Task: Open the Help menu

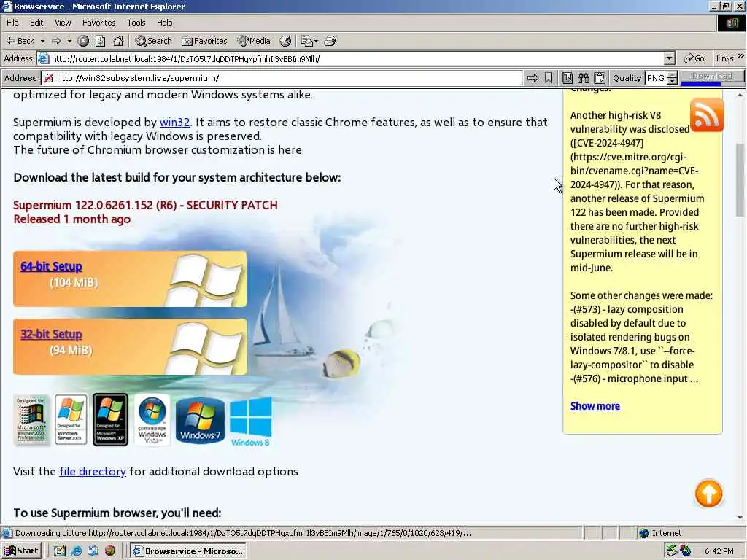Action: (x=164, y=23)
